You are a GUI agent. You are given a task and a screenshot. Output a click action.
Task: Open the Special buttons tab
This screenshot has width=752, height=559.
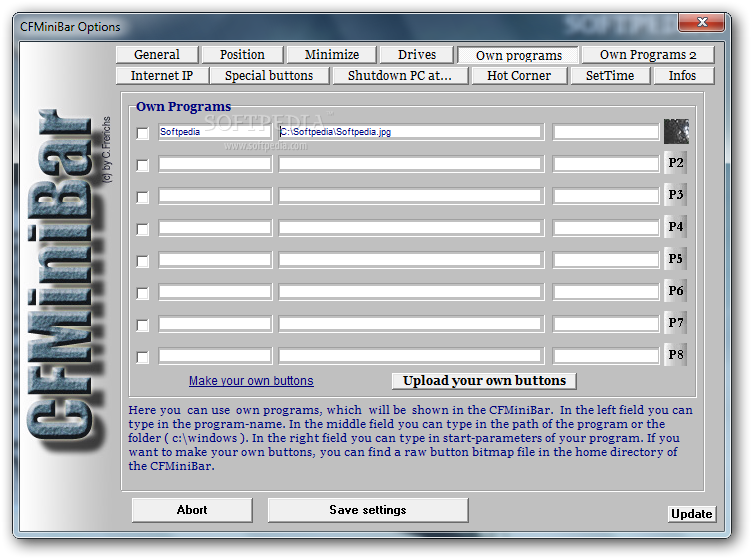tap(269, 76)
